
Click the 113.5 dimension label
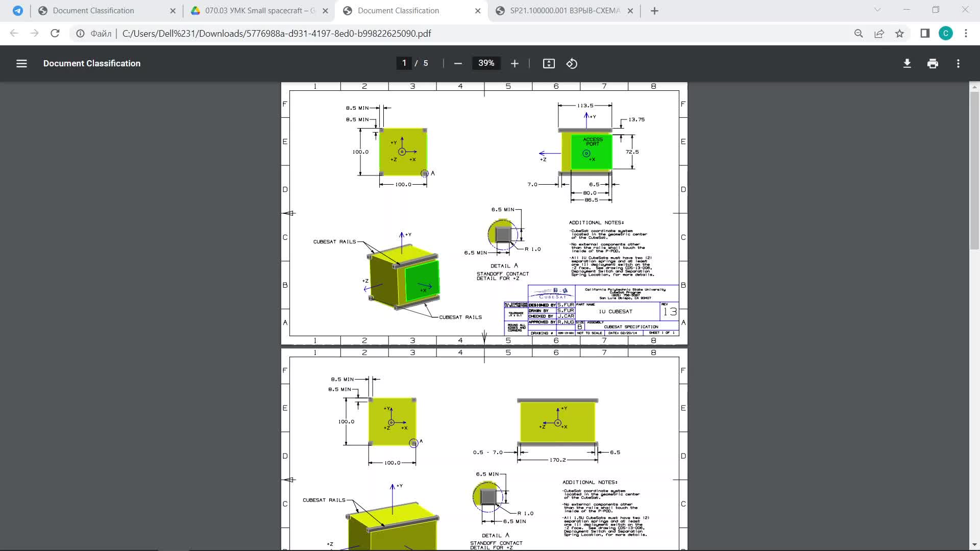pos(585,106)
